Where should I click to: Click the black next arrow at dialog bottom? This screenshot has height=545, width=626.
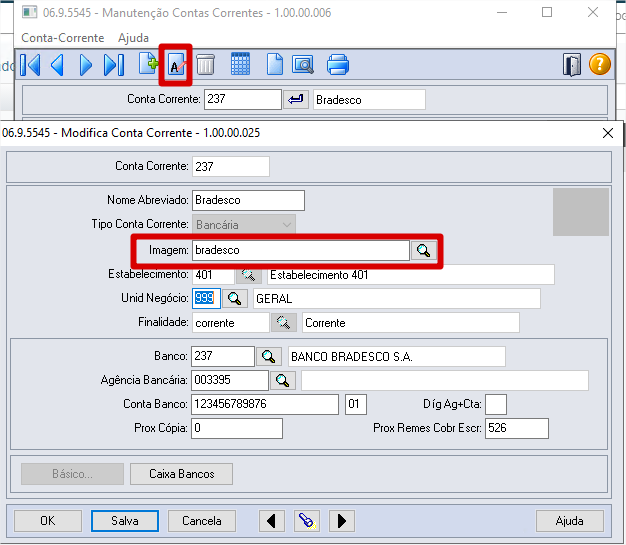pos(341,521)
